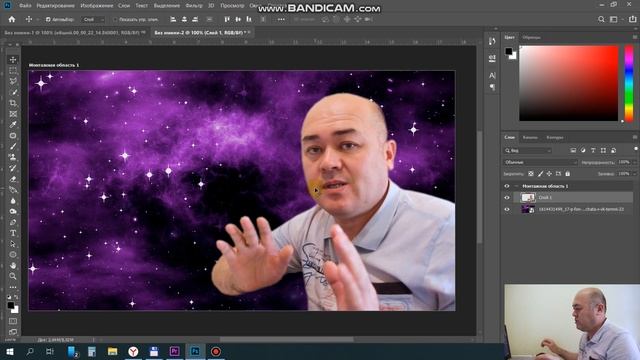Open the blend mode 'Обычные' dropdown
The width and height of the screenshot is (640, 360).
pos(540,162)
